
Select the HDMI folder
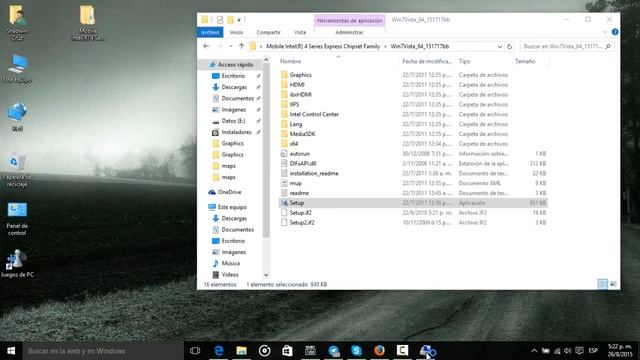click(x=297, y=84)
